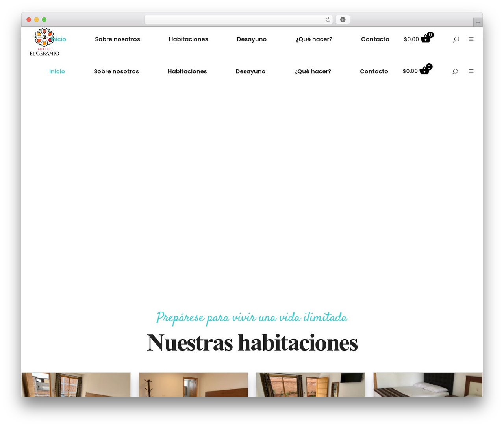Click the $0,00 cart total in second row

410,71
